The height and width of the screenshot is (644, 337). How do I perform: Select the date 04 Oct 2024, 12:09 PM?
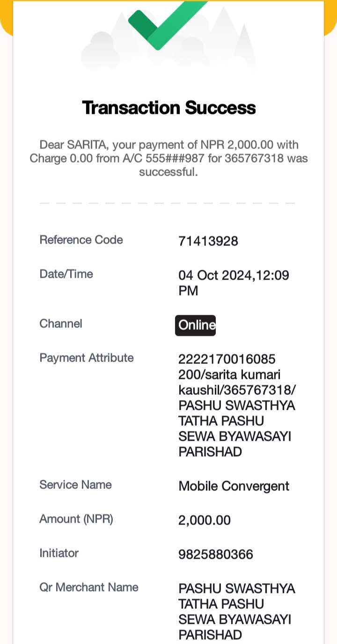[x=234, y=283]
